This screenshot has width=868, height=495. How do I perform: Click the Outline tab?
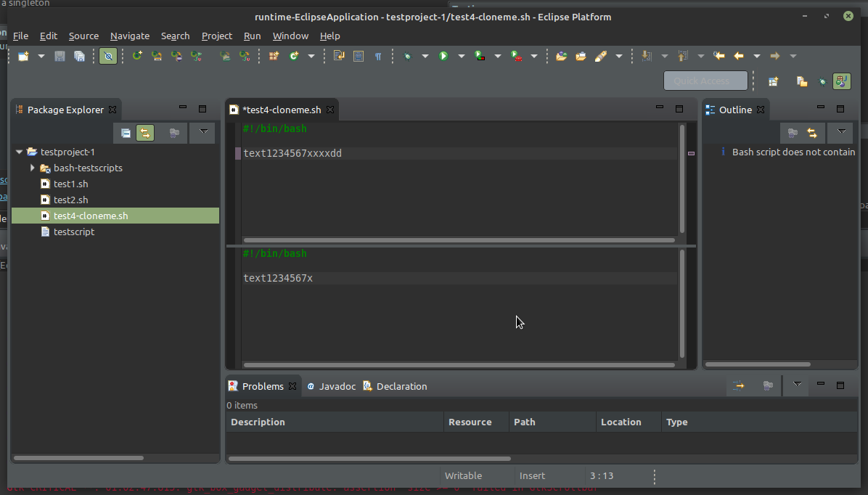click(x=734, y=110)
